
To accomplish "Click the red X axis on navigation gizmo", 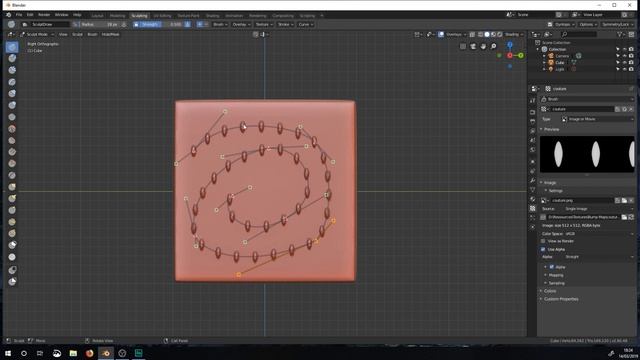I will (x=510, y=55).
